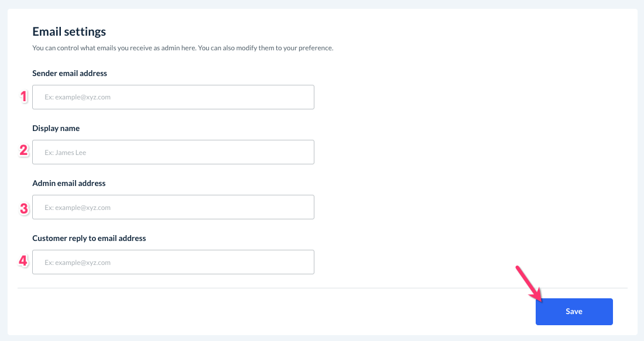
Task: Click into Customer reply to email field
Action: pos(173,262)
